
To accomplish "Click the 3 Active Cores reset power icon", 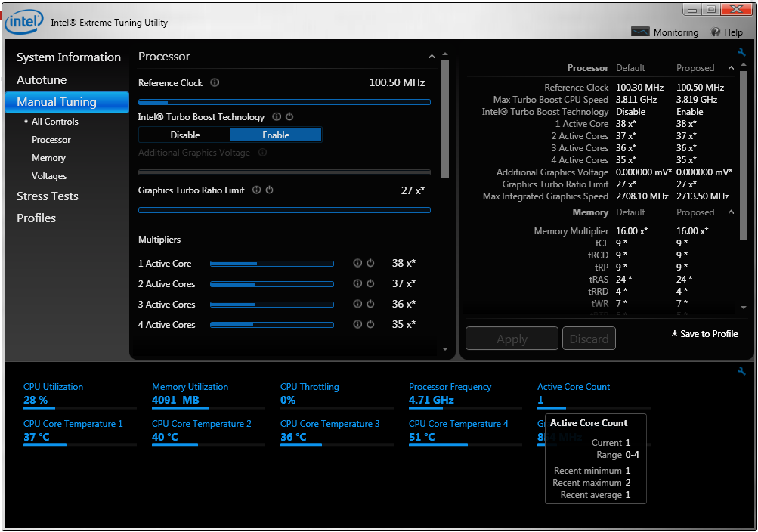I will 370,304.
